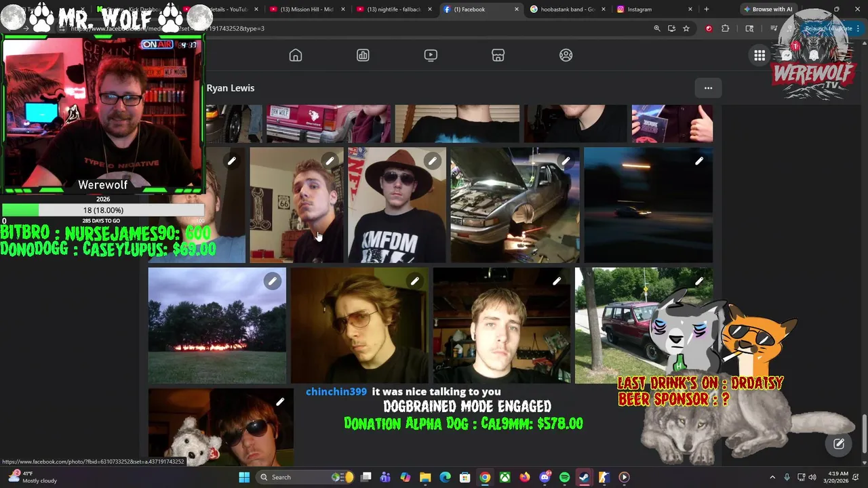
Task: Open the browser Extensions puzzle icon
Action: click(725, 28)
